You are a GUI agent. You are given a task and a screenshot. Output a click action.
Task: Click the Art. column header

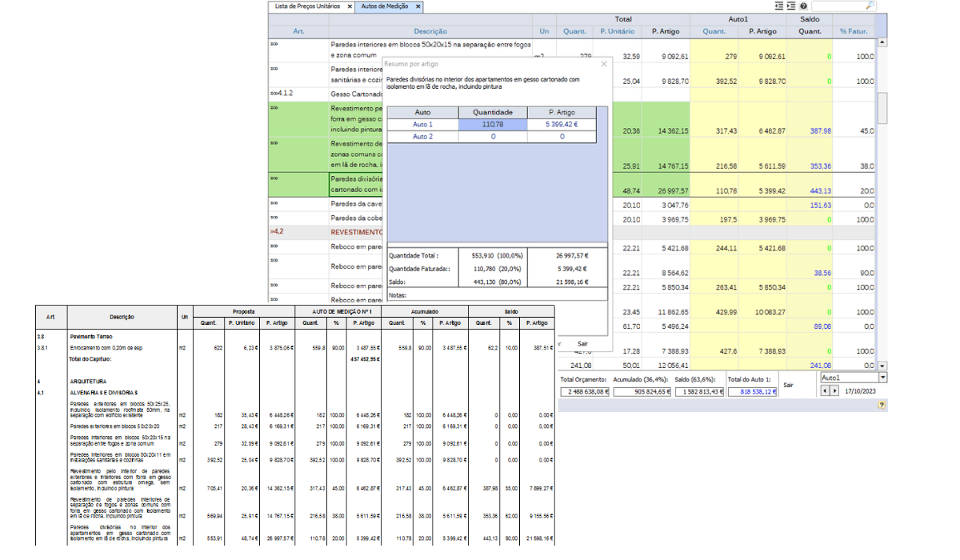[298, 31]
